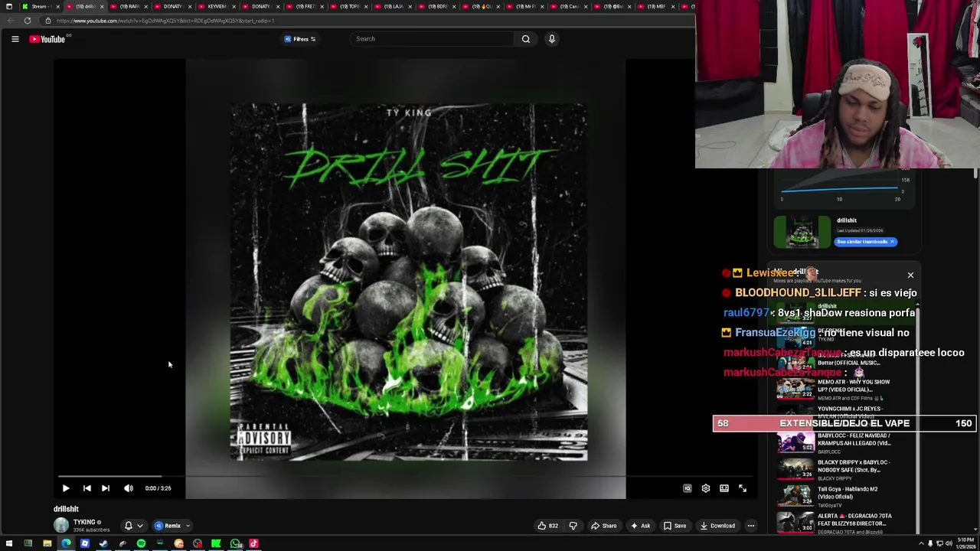The image size is (980, 551).
Task: Go back in browser history
Action: coord(10,21)
